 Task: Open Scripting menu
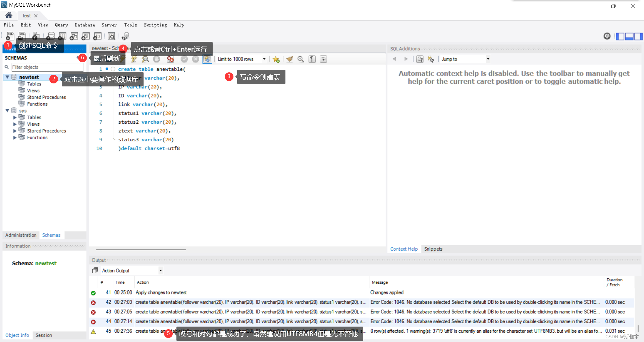(155, 25)
